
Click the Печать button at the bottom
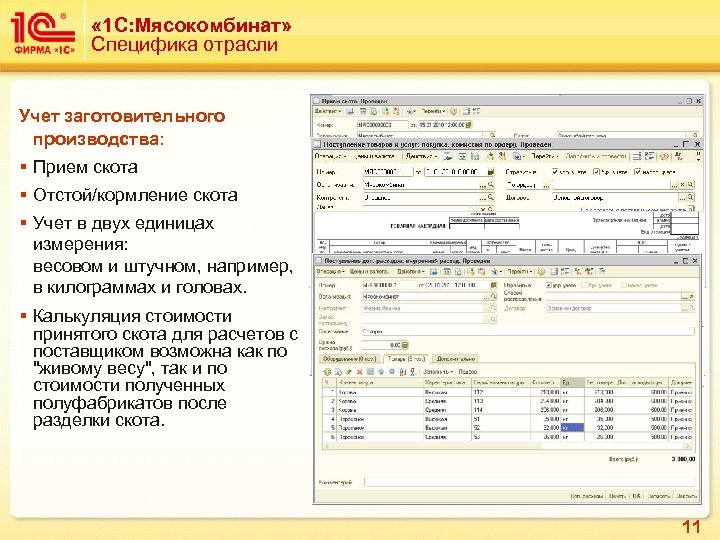click(x=618, y=496)
